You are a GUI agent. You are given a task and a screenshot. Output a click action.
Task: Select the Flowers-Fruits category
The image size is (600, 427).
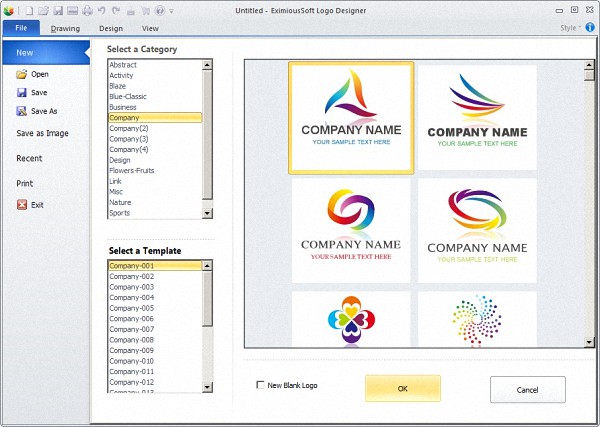[x=131, y=171]
